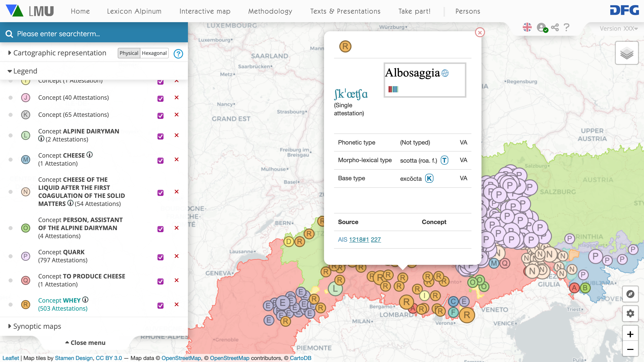Open help next to Hexagonal button
The width and height of the screenshot is (644, 362).
178,54
